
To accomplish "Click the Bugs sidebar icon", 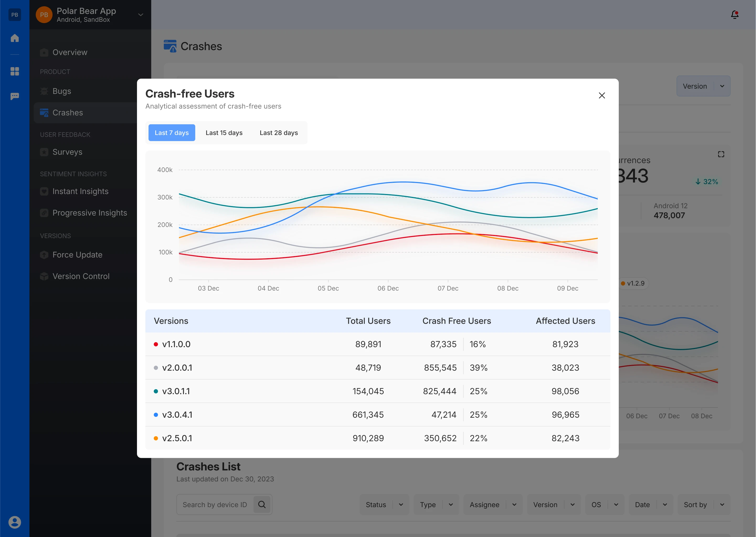I will [44, 91].
